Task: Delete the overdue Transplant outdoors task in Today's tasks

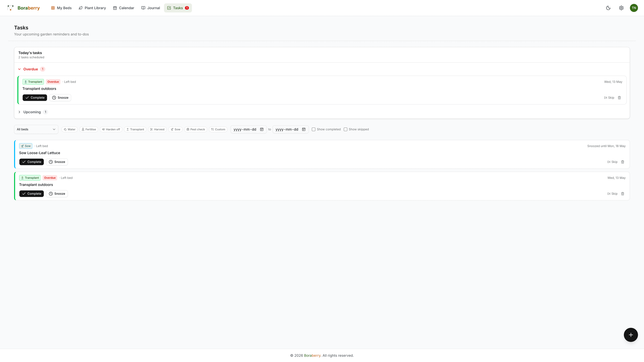Action: pos(619,98)
